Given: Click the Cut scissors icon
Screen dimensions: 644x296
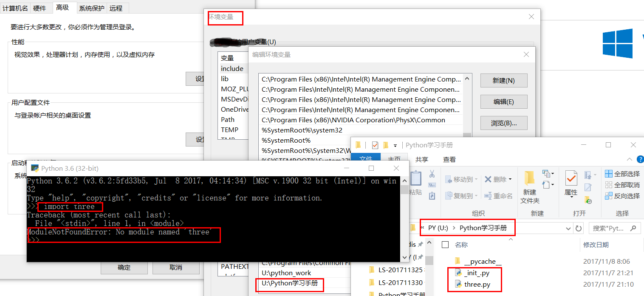Looking at the screenshot, I should pos(432,174).
